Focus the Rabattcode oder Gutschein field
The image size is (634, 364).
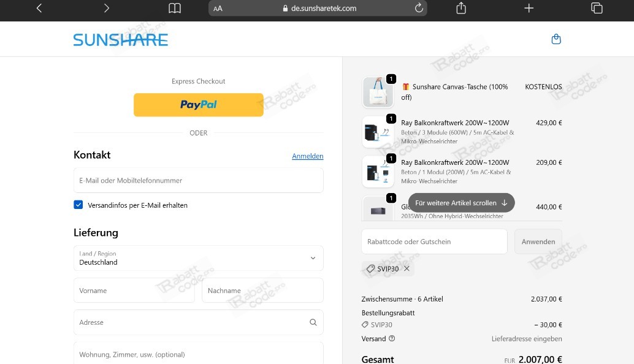point(434,241)
